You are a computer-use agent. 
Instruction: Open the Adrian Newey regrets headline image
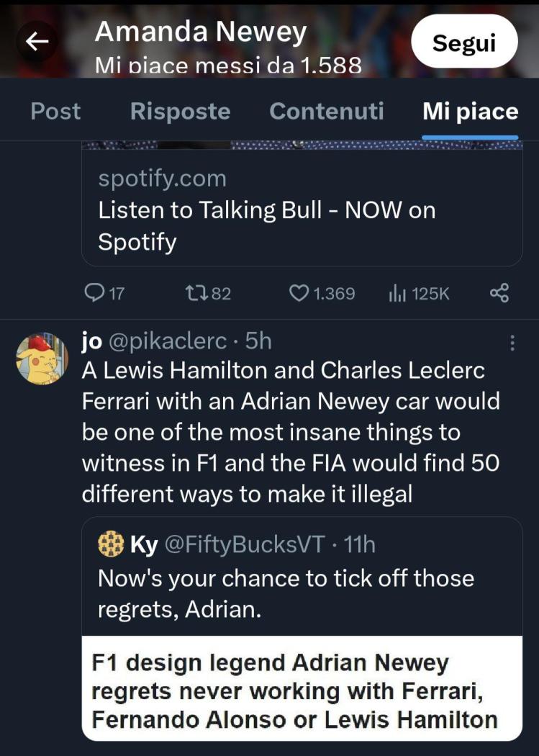tap(302, 689)
